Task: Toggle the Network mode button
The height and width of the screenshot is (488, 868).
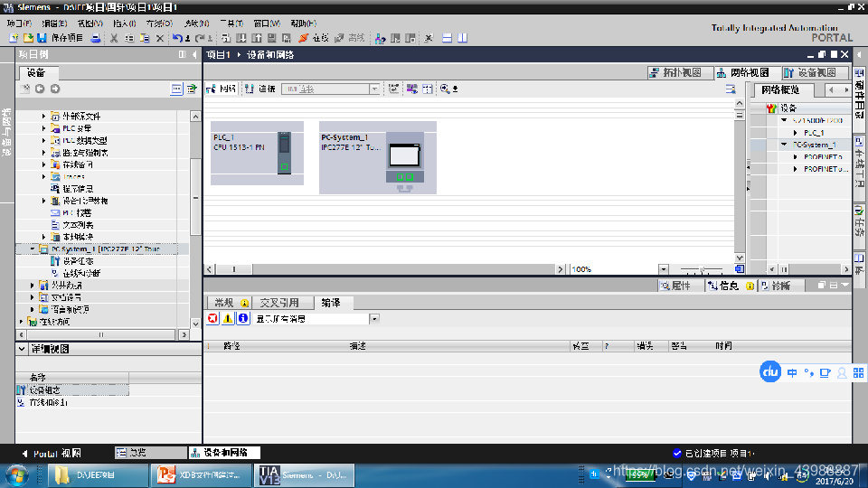Action: point(221,89)
